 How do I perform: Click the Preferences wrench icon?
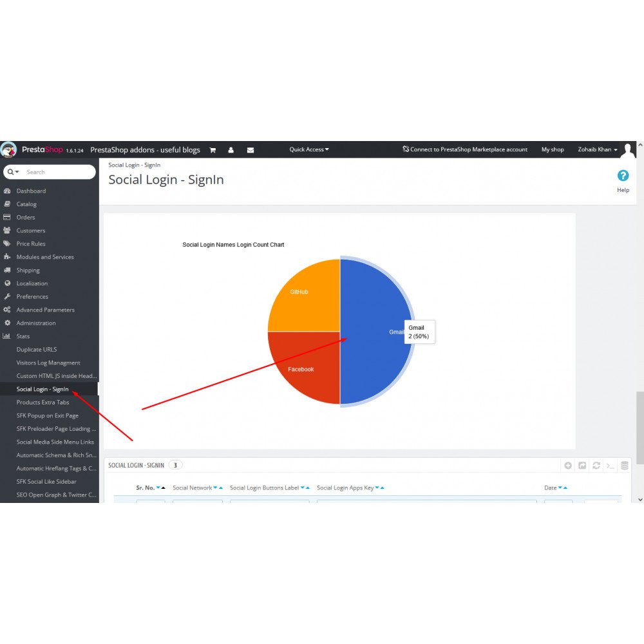point(7,296)
